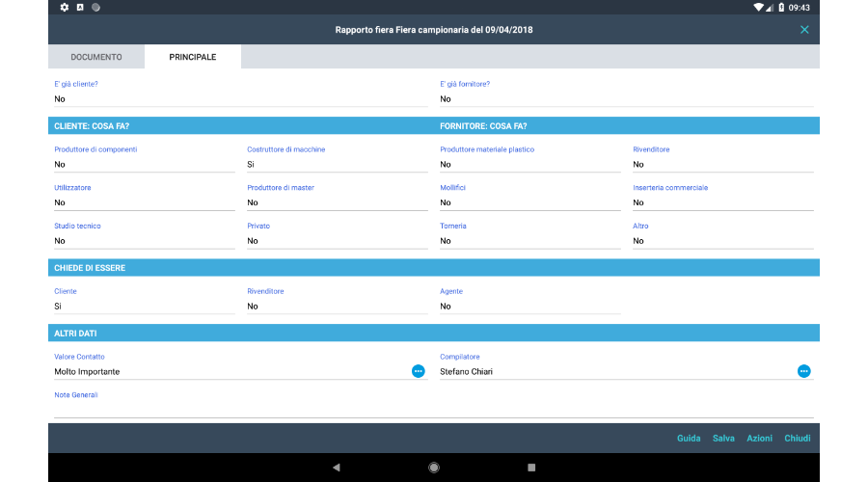Open the Produttore materiale plastico field
Screen dimensions: 868x482
(529, 165)
